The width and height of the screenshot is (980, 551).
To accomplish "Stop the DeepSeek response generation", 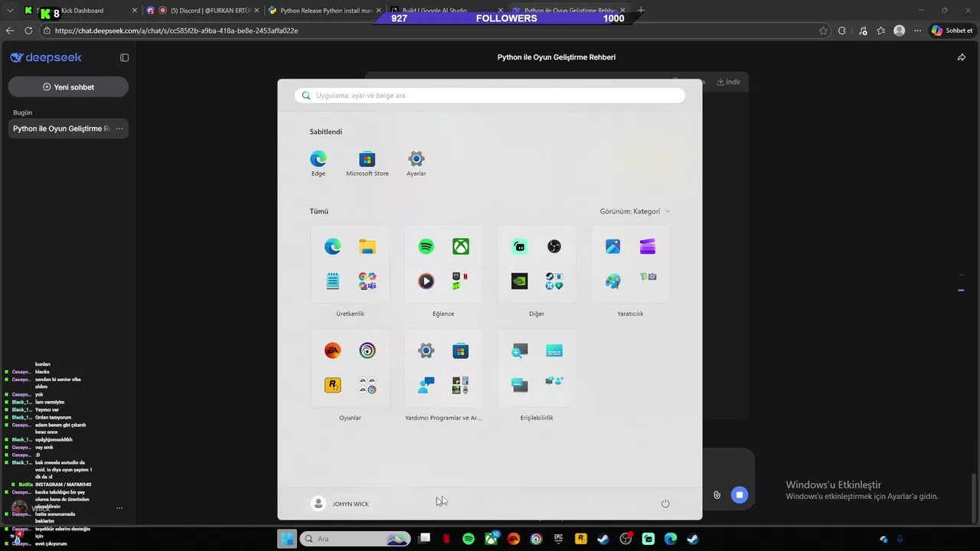I will (x=739, y=495).
